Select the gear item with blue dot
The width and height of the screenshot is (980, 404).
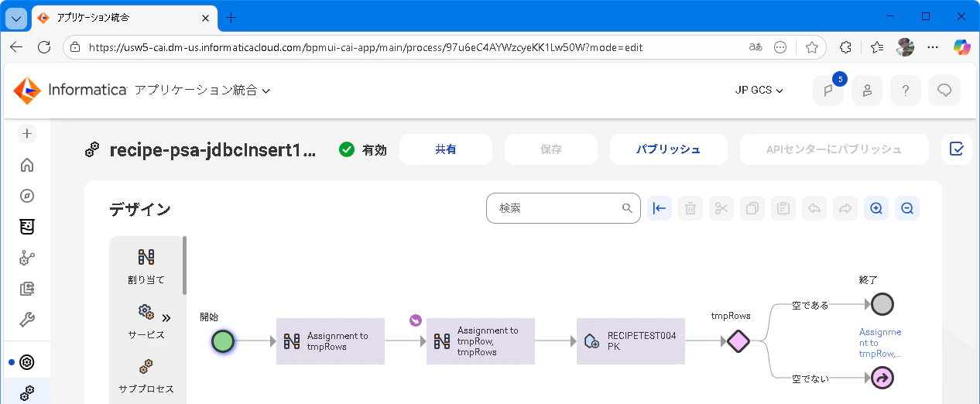(27, 361)
